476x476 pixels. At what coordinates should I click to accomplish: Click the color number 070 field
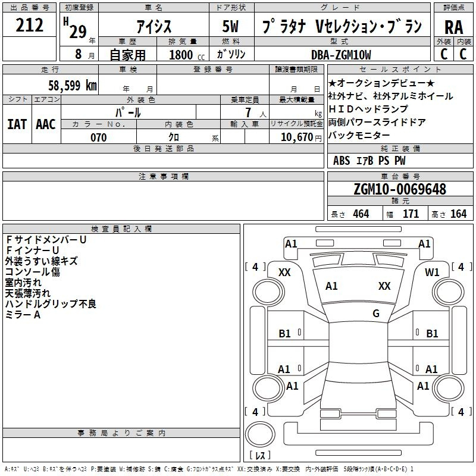point(99,137)
